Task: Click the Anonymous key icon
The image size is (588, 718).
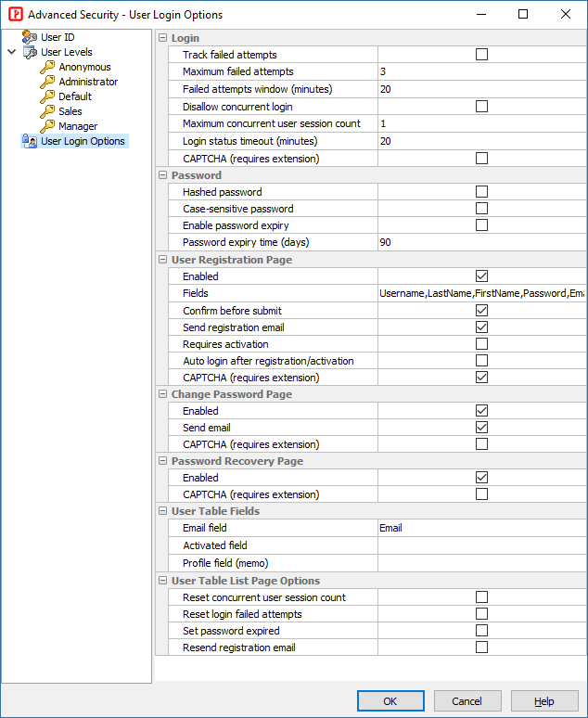Action: click(x=47, y=67)
